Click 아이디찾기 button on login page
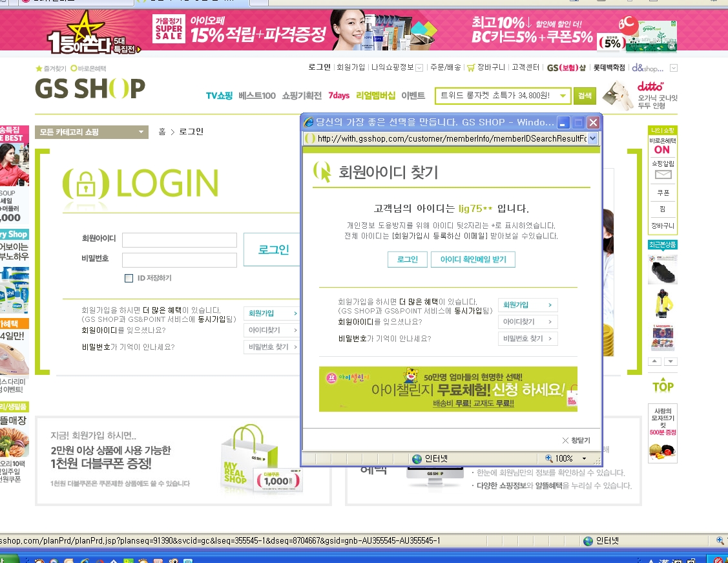 [x=271, y=330]
